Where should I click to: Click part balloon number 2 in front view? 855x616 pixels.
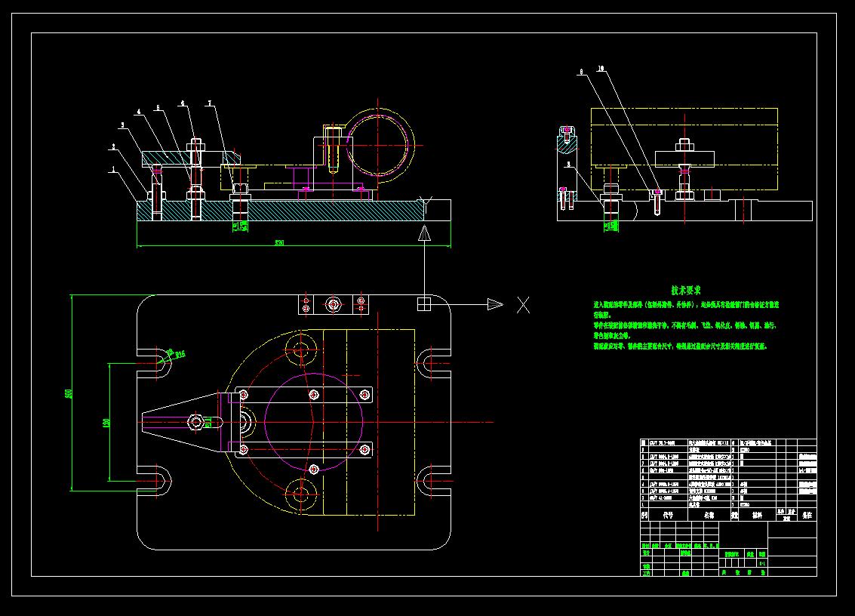[x=113, y=146]
